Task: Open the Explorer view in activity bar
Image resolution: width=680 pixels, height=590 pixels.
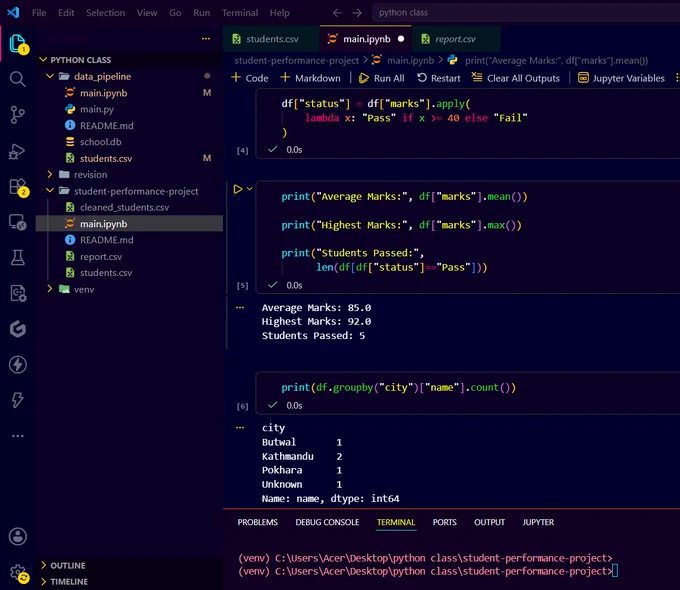Action: click(18, 44)
